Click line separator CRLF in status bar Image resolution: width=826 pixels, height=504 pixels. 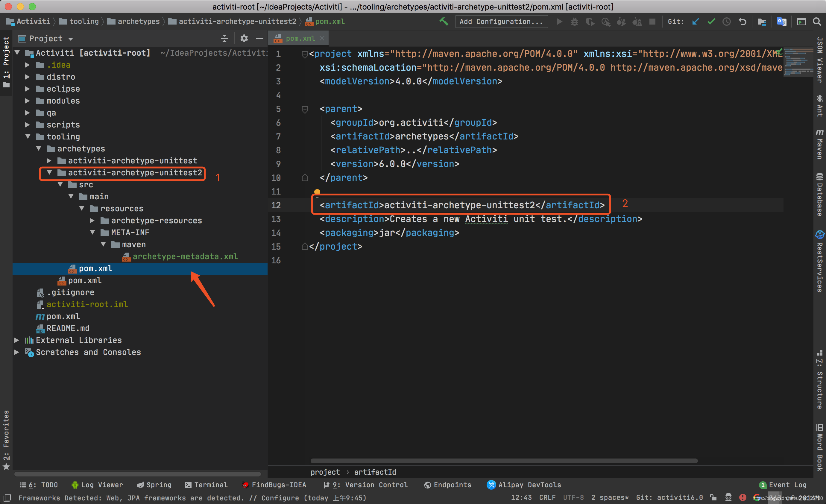point(547,498)
